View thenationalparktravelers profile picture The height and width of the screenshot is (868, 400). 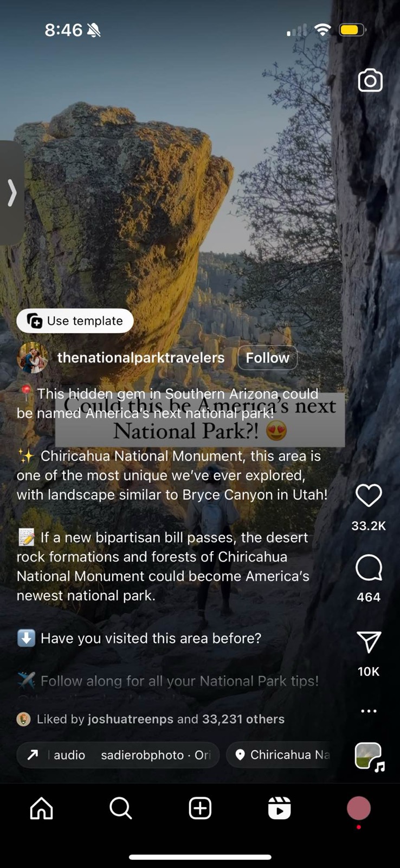tap(33, 358)
